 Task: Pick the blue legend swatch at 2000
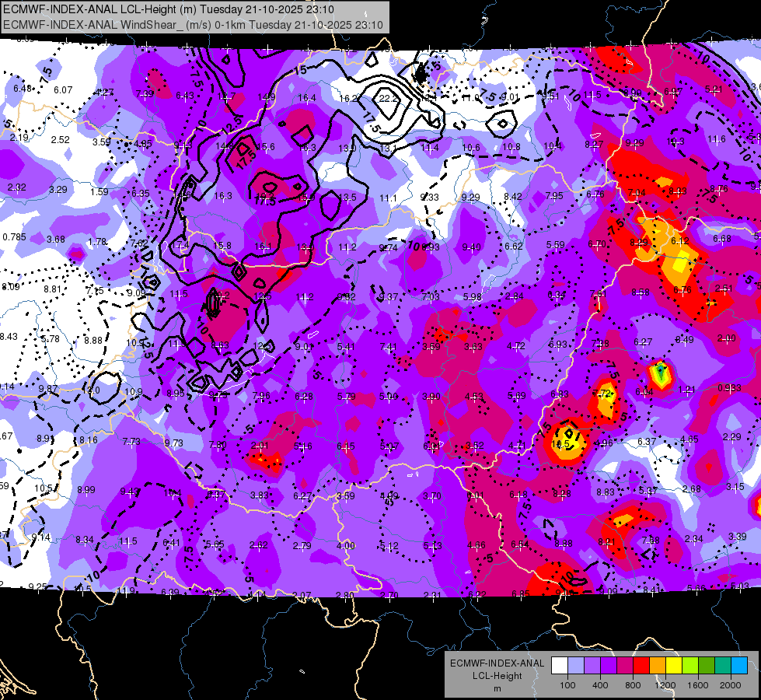[740, 666]
